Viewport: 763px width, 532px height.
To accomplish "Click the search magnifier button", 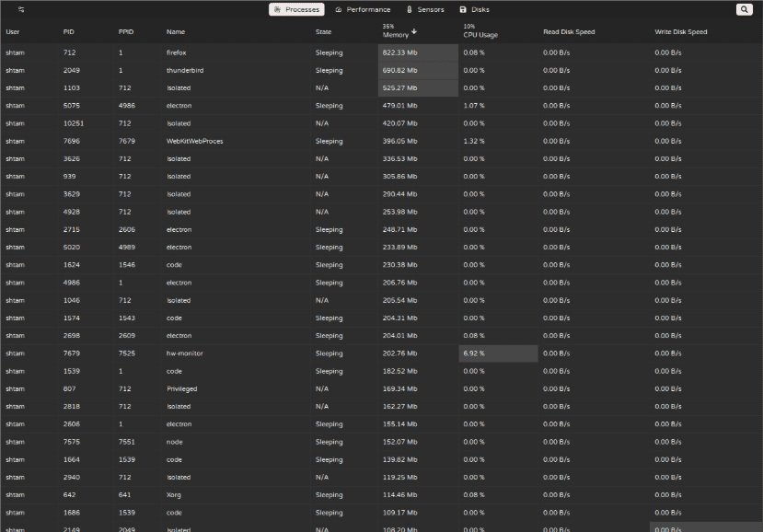I will pos(744,9).
